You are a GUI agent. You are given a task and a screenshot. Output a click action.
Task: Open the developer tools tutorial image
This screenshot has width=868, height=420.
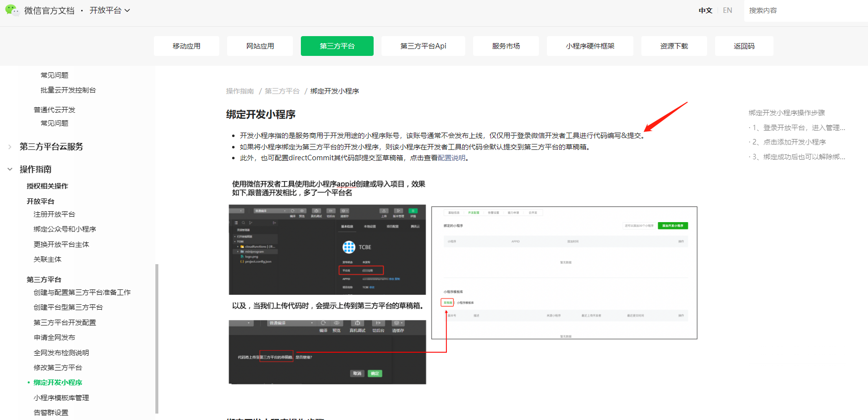[463, 281]
